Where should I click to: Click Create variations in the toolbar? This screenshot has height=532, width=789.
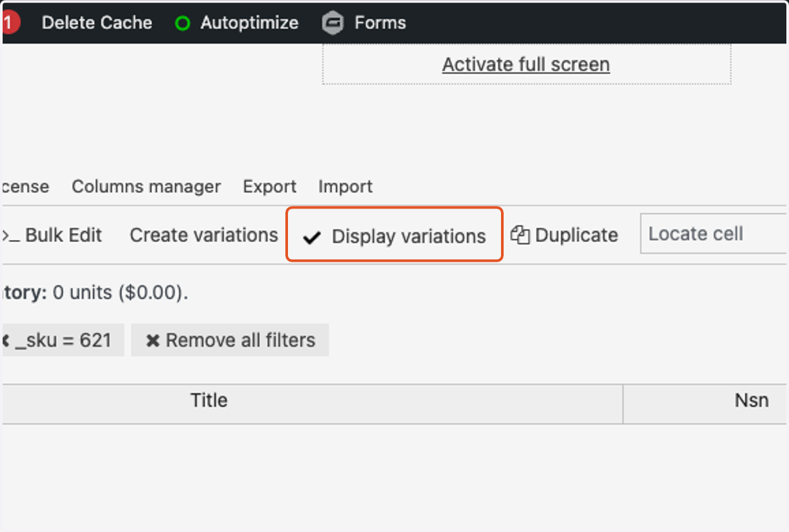pos(204,235)
